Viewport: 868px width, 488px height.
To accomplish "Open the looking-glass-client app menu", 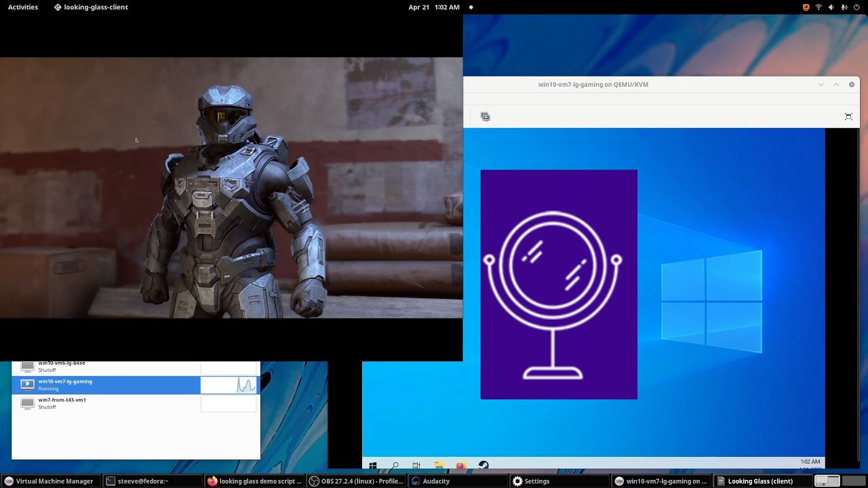I will [x=91, y=7].
